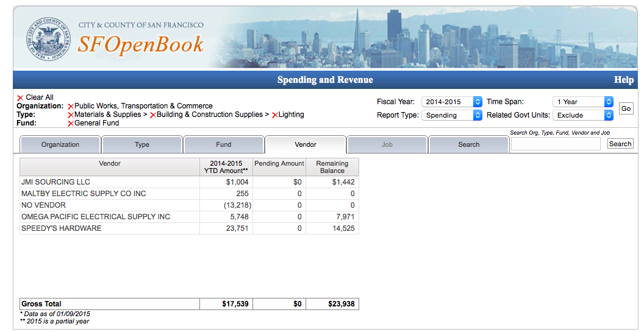Open the Report Type dropdown
644x332 pixels.
click(452, 115)
